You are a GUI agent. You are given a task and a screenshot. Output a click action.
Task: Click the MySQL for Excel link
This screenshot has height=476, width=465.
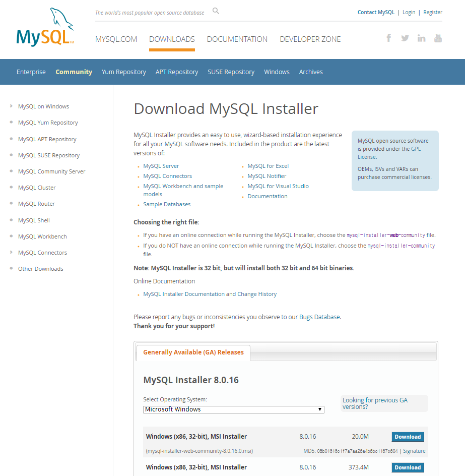[268, 166]
